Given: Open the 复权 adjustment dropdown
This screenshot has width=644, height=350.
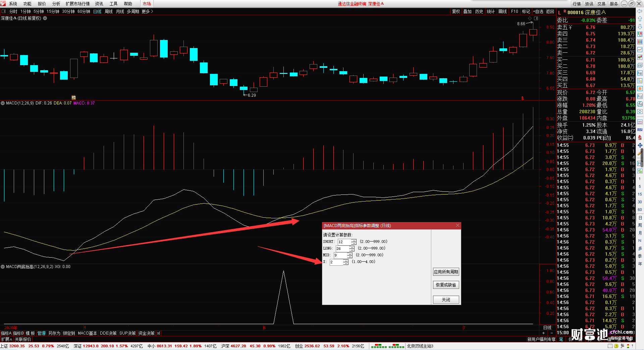Looking at the screenshot, I should click(x=456, y=11).
